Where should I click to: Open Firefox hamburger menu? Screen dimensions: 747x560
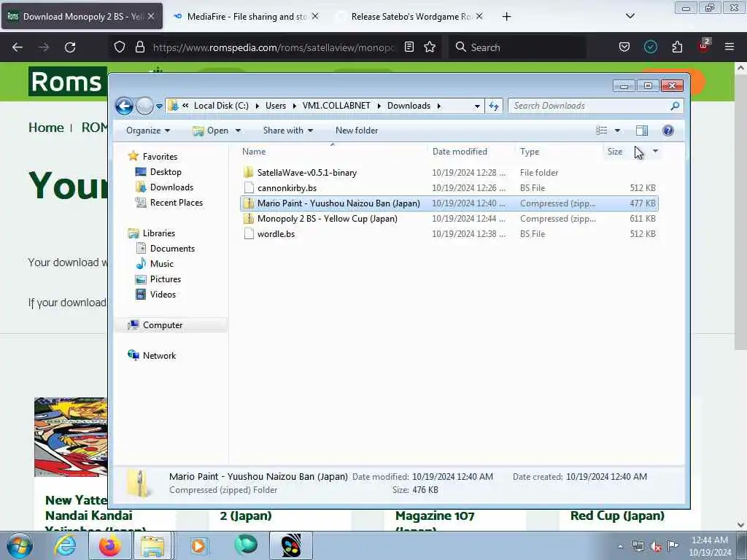click(x=729, y=47)
